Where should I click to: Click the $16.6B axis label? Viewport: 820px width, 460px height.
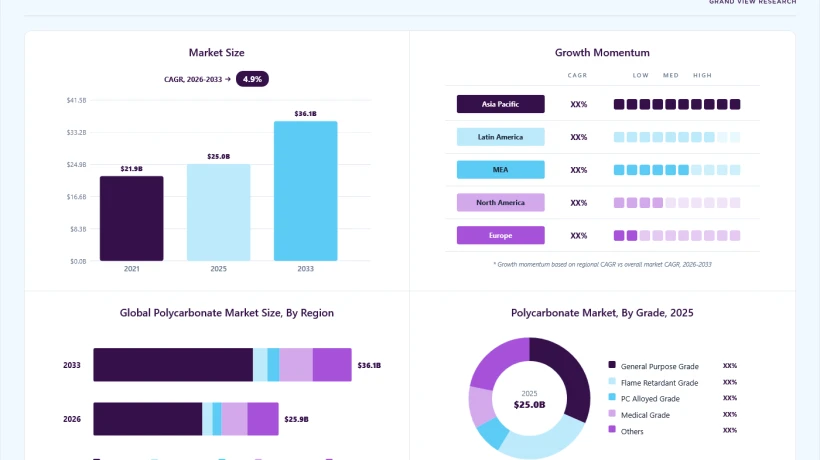[x=76, y=197]
